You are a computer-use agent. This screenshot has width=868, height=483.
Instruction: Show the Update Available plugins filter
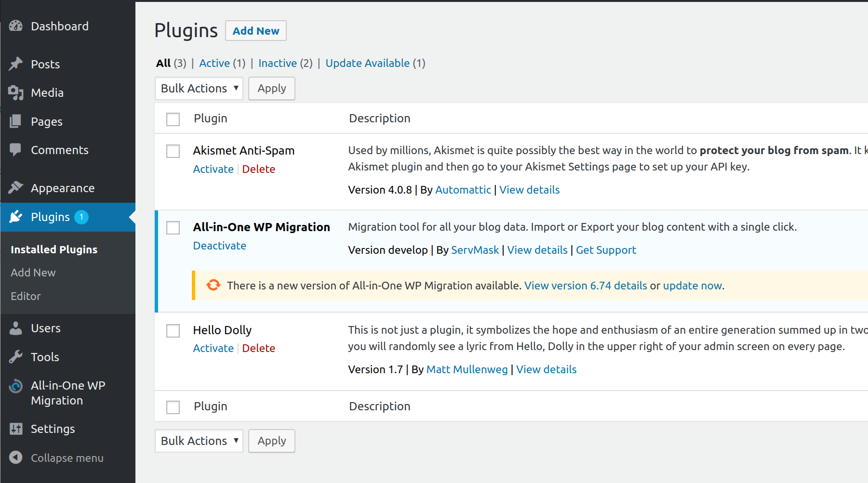(367, 63)
